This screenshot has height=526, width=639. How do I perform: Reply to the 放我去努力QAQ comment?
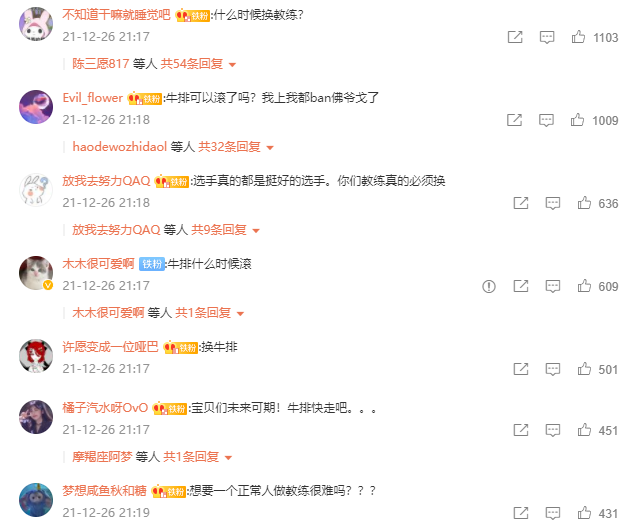click(x=553, y=203)
